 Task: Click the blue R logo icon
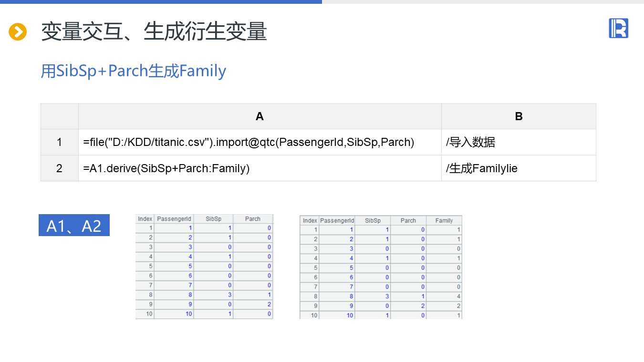pos(618,29)
